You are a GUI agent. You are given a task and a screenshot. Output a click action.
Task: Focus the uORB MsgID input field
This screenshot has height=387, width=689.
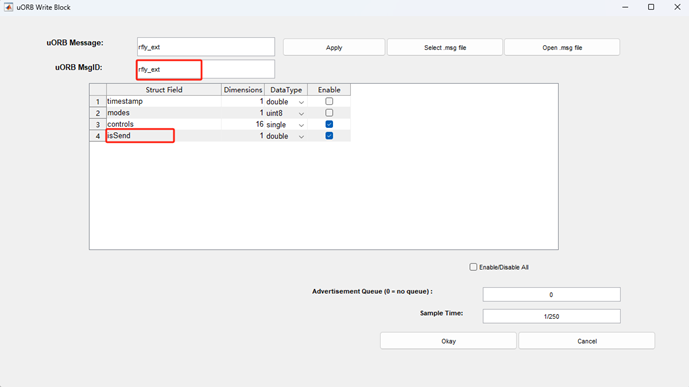point(206,69)
